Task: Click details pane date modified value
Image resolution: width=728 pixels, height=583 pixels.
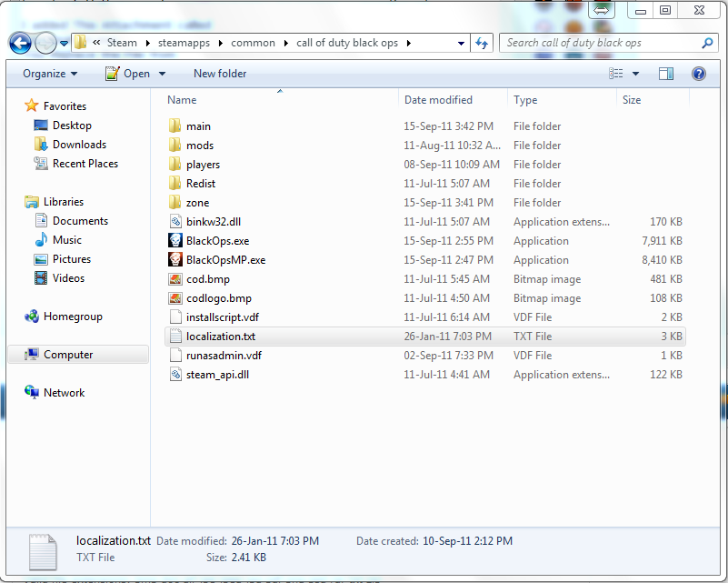Action: click(274, 541)
